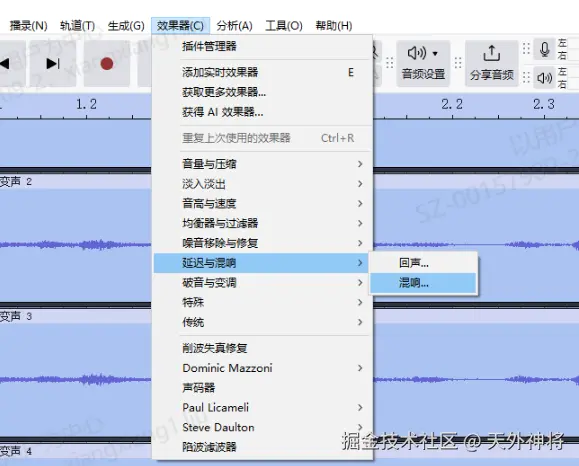Open the 播录(N) menu
The height and width of the screenshot is (466, 579).
coord(28,25)
